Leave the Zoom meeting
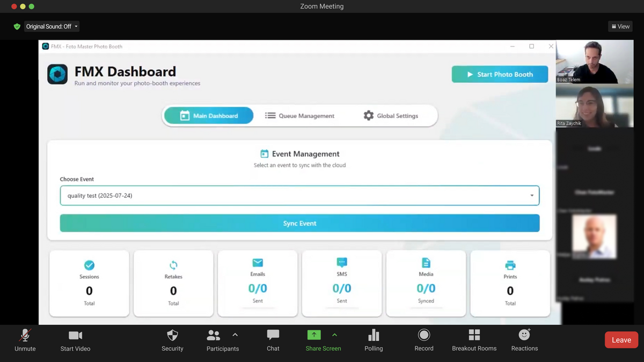 (x=621, y=340)
